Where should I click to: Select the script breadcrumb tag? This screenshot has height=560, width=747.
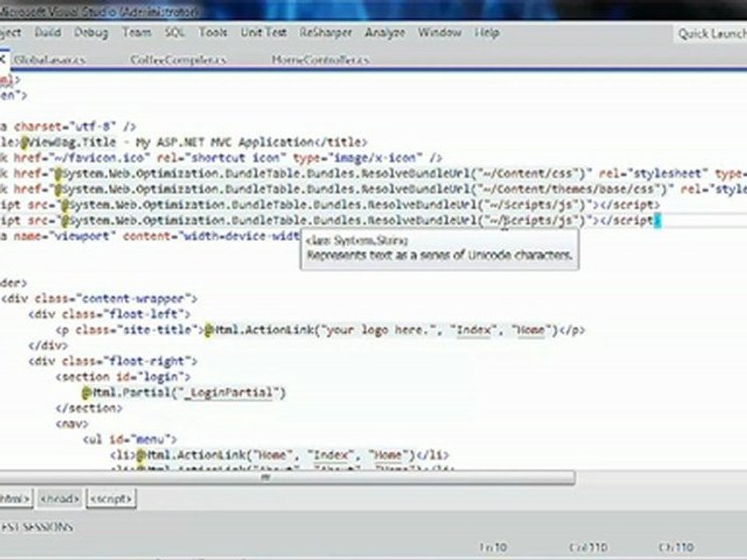pos(111,499)
